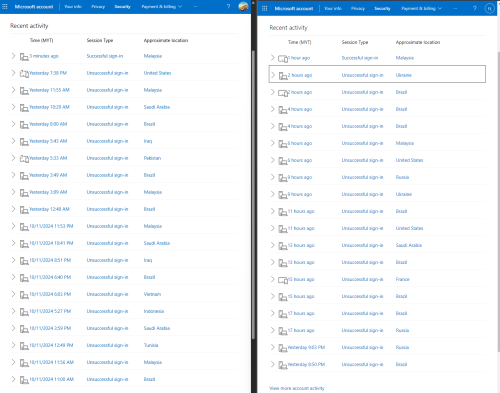Click device icon for the Tunisia sign-in row
The height and width of the screenshot is (393, 500).
coord(24,345)
